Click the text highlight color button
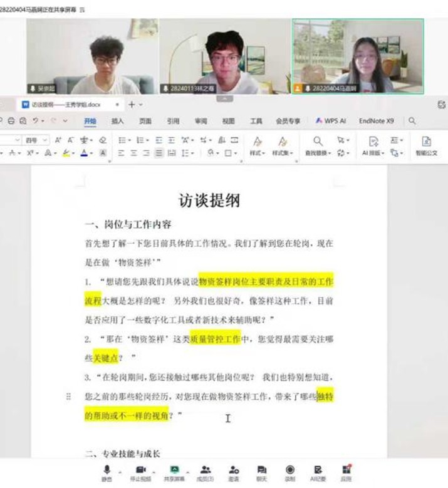Viewport: 448px width, 488px height. click(66, 153)
